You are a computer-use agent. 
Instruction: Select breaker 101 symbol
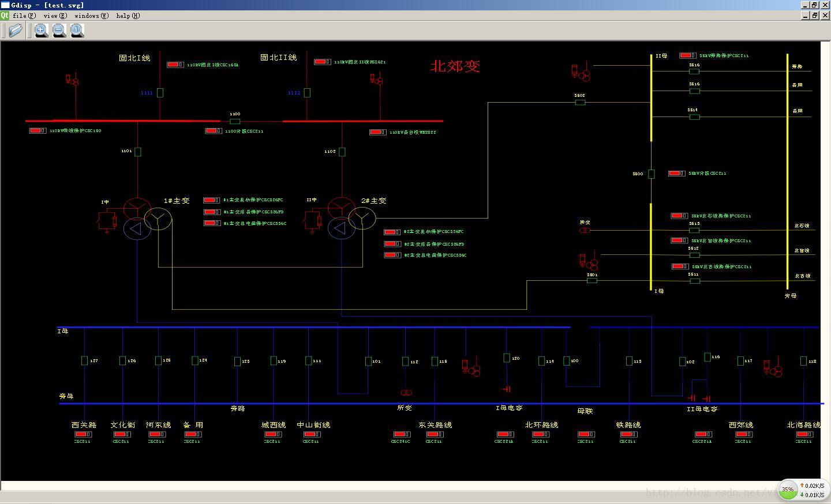pos(368,361)
